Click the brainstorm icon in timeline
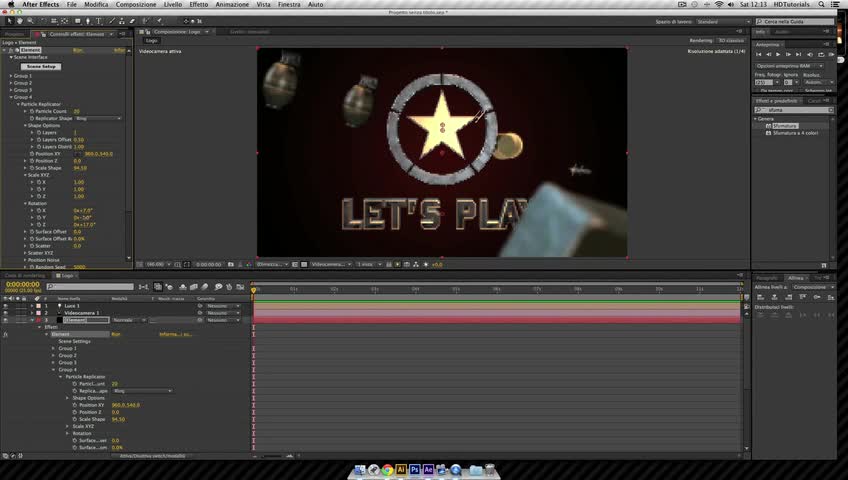848x480 pixels. point(218,286)
